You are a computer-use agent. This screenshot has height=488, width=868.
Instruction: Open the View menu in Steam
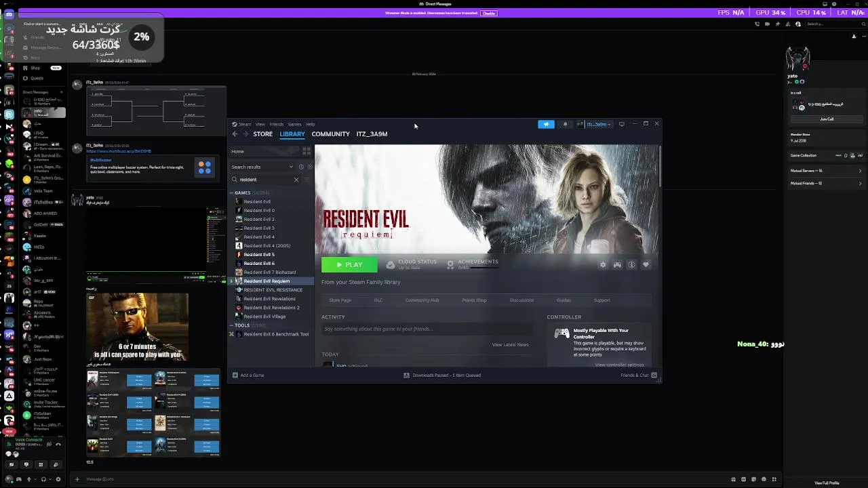tap(260, 124)
